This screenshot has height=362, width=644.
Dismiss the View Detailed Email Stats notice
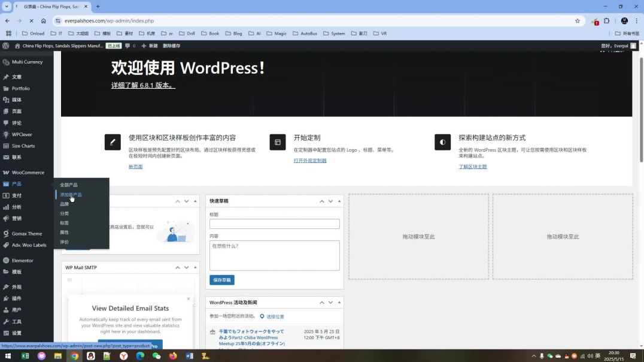189,299
